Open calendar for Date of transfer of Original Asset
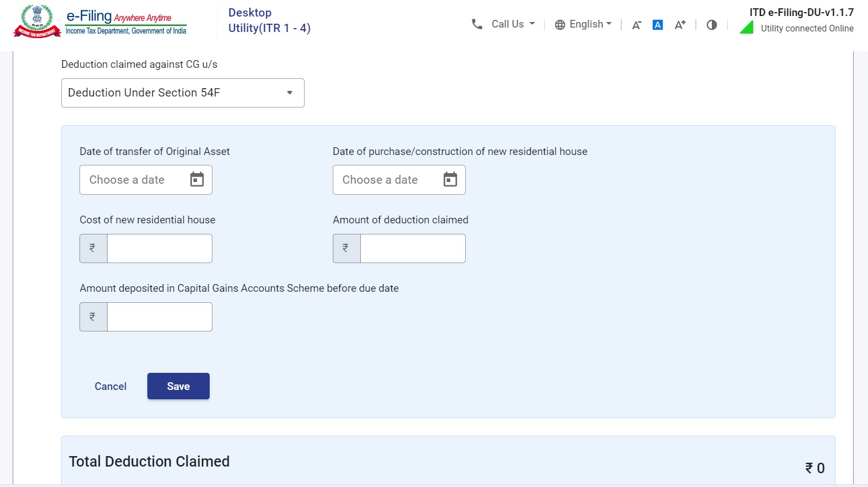 coord(197,180)
